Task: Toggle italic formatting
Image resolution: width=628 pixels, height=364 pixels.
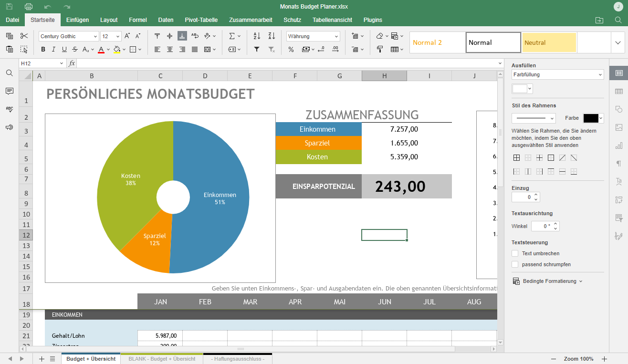Action: tap(53, 49)
